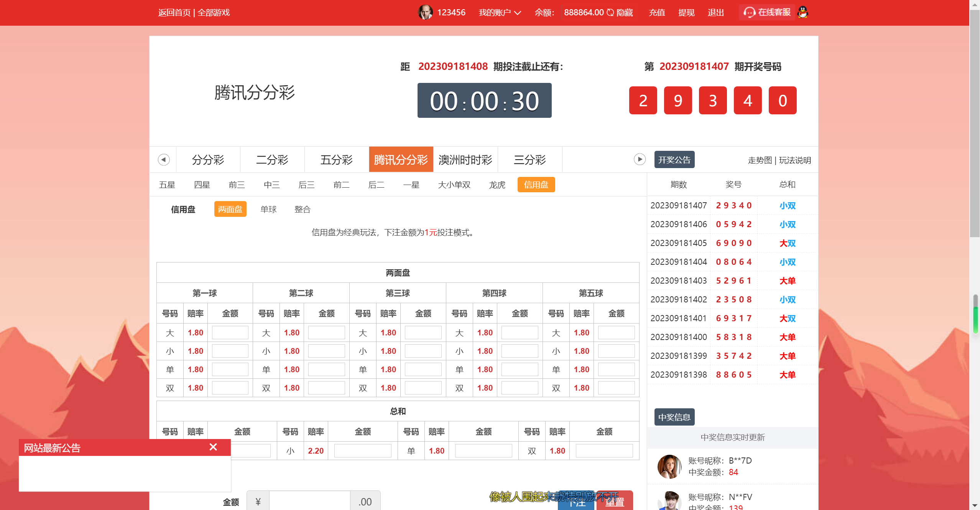The height and width of the screenshot is (510, 980).
Task: Click the 开奖公告 announcement button
Action: click(675, 159)
